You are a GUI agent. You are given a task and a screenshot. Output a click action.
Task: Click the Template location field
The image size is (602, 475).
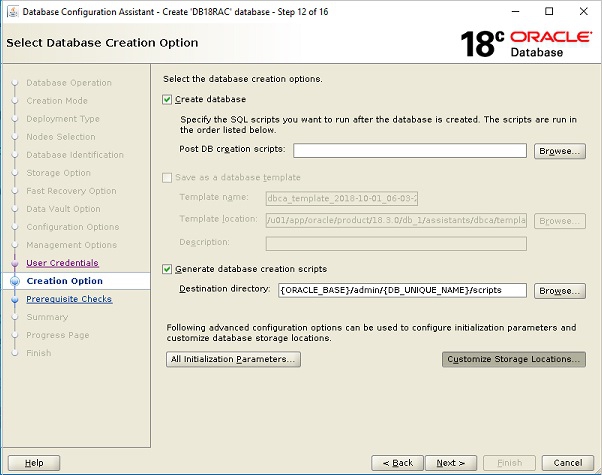tap(396, 220)
